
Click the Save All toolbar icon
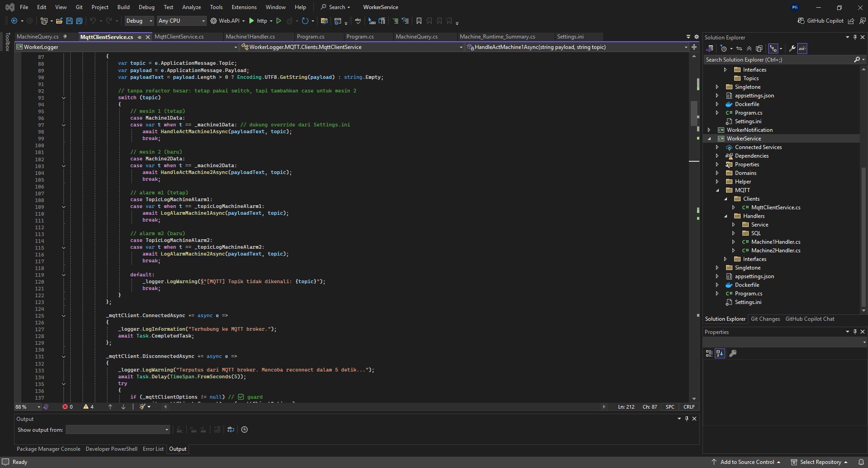click(79, 21)
